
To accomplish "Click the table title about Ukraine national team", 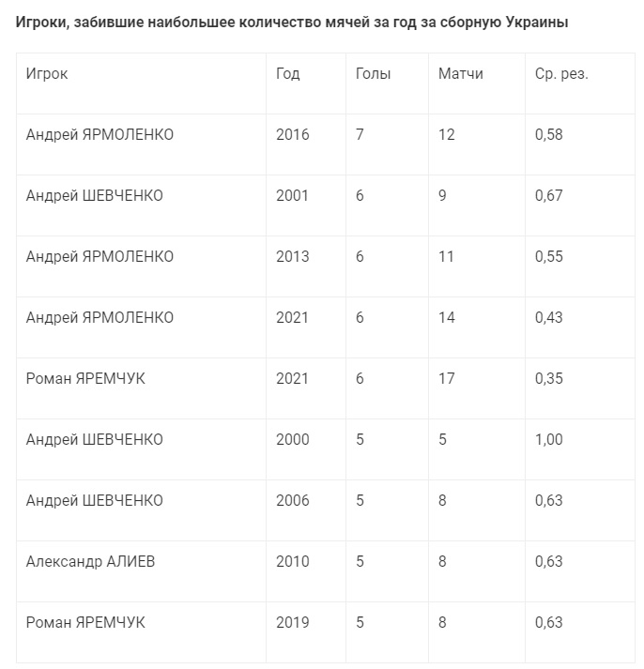I will [x=292, y=23].
